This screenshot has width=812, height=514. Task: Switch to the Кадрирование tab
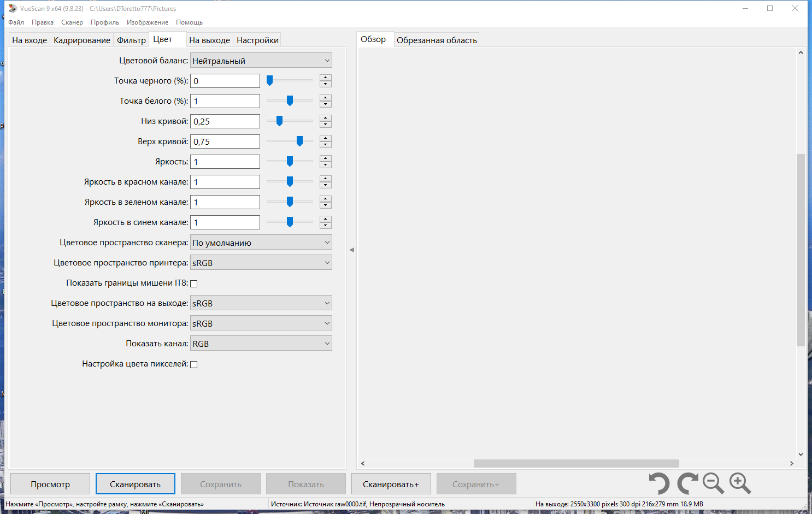pyautogui.click(x=82, y=40)
